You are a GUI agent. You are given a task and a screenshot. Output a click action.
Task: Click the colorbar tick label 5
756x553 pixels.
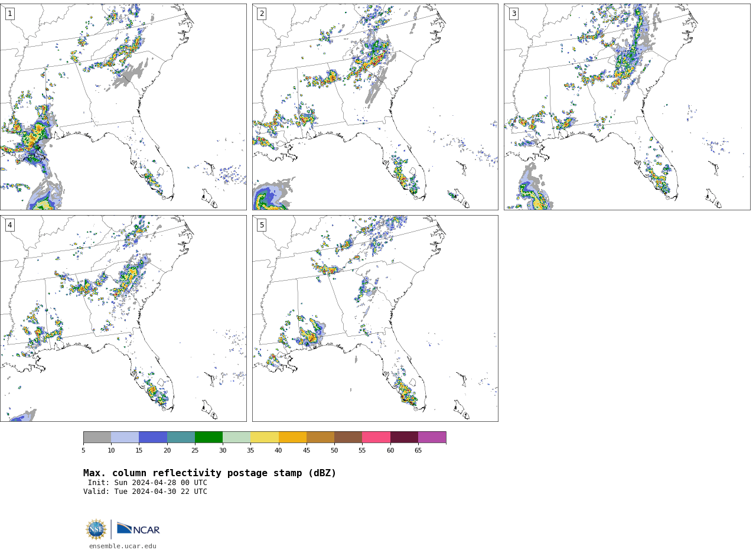pyautogui.click(x=83, y=451)
